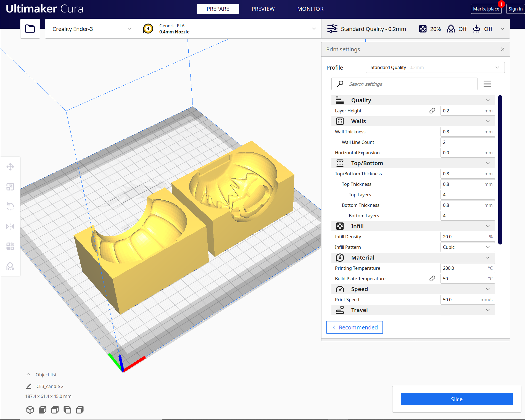This screenshot has height=420, width=525.
Task: Switch to the PREPARE stage tab
Action: coord(218,9)
